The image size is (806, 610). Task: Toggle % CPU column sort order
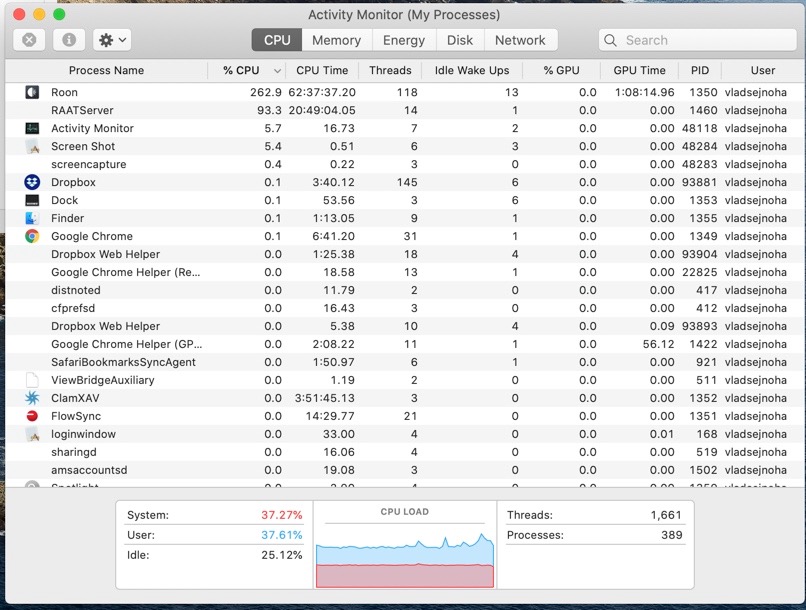point(247,70)
